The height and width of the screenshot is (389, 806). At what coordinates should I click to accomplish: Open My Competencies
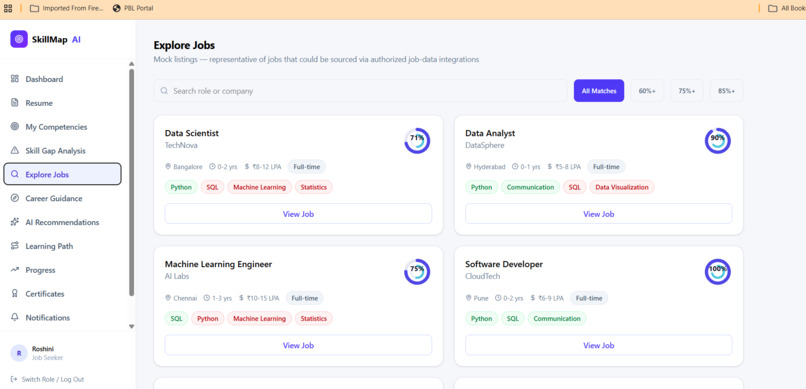tap(63, 126)
